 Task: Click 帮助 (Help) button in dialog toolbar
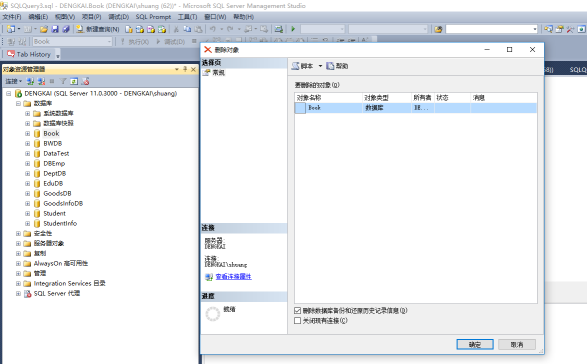[337, 66]
